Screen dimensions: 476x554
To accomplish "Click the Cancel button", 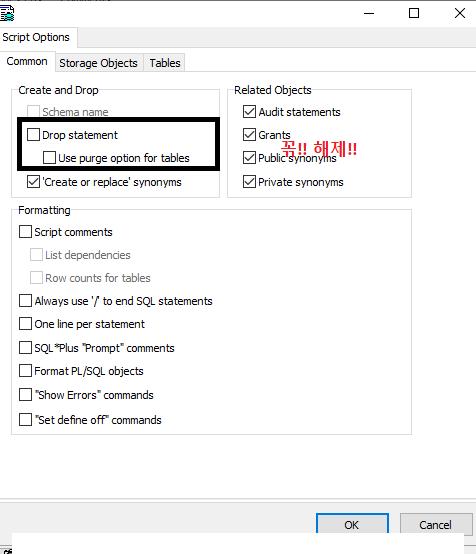I will tap(435, 525).
